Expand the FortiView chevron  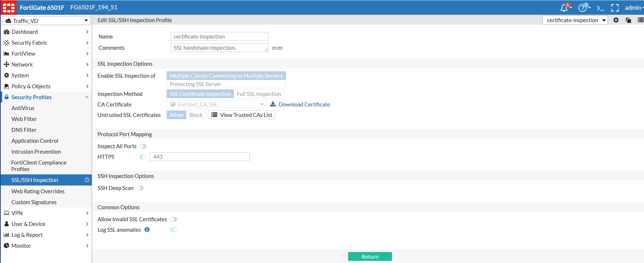(87, 54)
